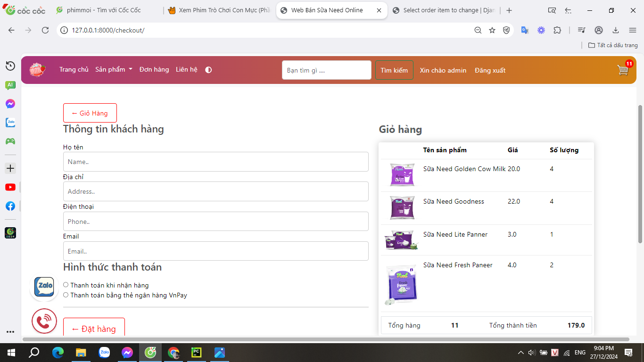
Task: Open File Explorer from the taskbar
Action: 81,353
